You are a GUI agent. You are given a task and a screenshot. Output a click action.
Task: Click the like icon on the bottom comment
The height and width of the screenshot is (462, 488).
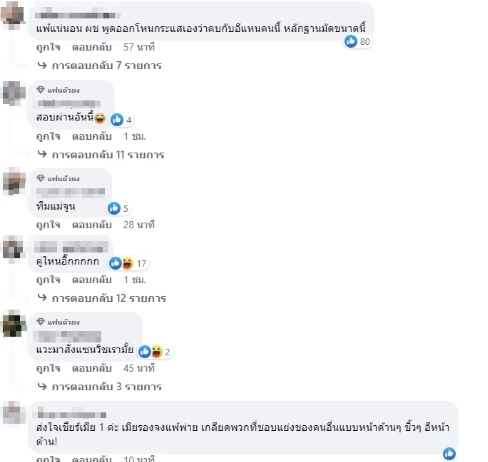tap(449, 454)
